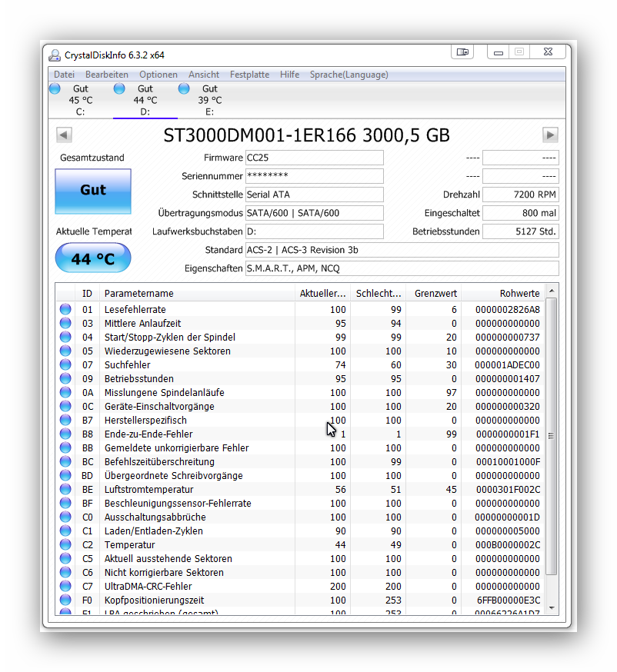Open the Hilfe menu
The height and width of the screenshot is (672, 617).
coord(289,74)
